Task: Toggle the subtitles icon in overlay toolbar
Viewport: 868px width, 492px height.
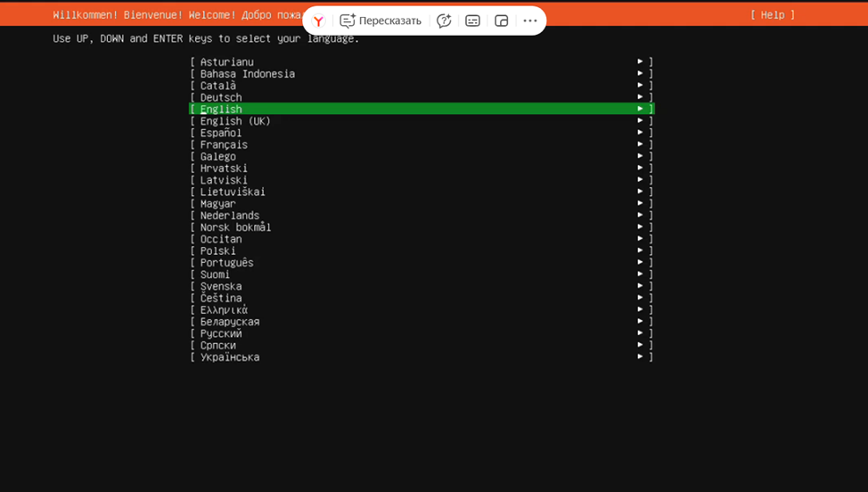Action: click(x=472, y=21)
